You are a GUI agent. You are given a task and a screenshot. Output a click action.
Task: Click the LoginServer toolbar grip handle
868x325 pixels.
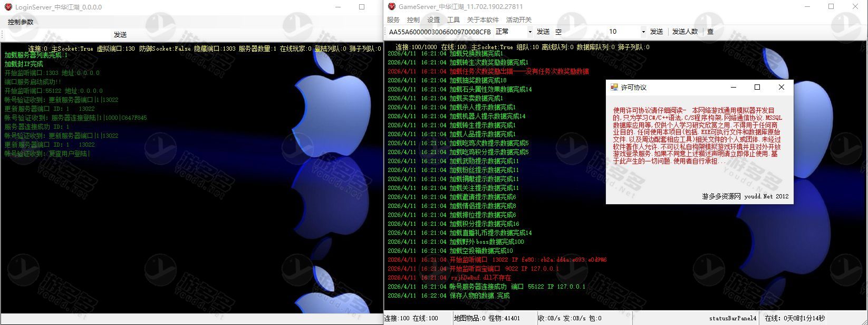click(x=2, y=35)
